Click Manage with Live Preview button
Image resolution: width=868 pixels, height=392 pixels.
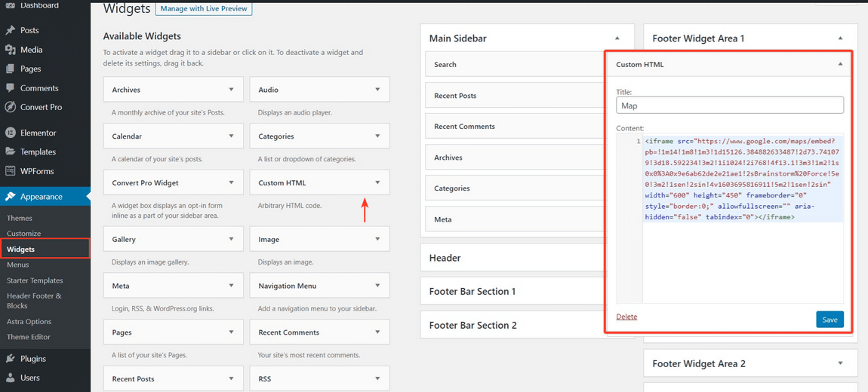pyautogui.click(x=204, y=9)
